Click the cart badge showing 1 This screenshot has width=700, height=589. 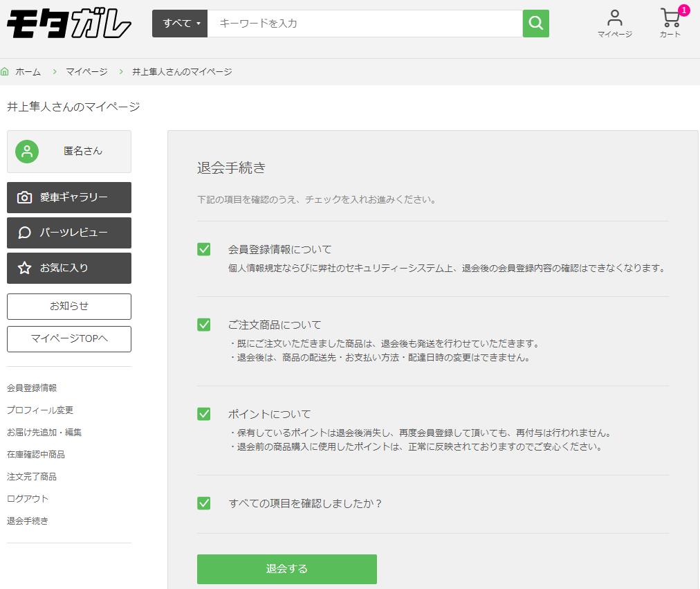(683, 10)
